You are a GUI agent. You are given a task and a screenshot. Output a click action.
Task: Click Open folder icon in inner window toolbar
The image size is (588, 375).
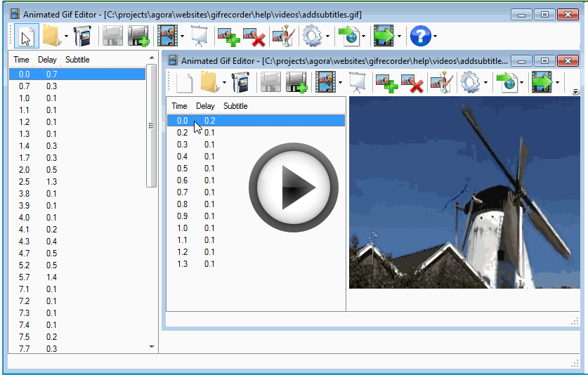point(209,82)
